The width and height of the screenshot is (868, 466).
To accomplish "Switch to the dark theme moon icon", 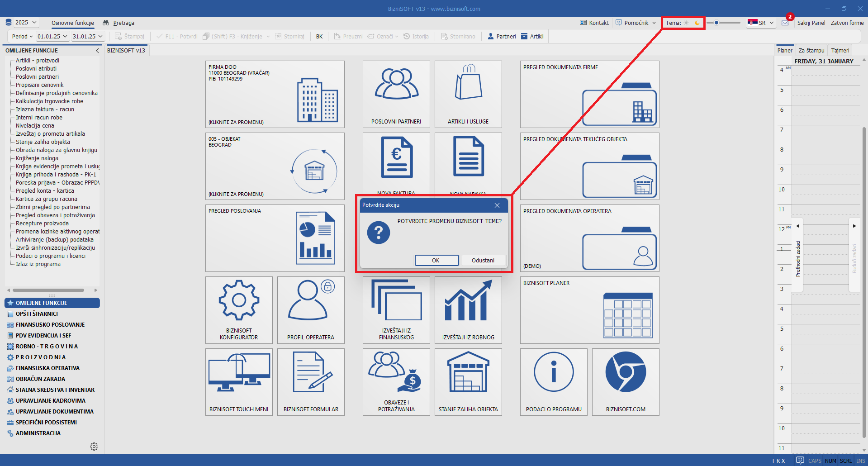I will click(x=697, y=23).
